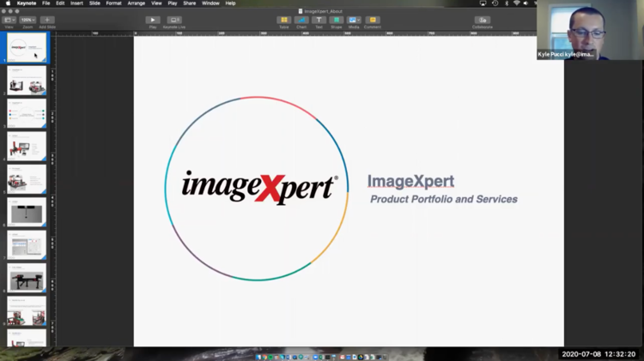Click the Collaborate button
The width and height of the screenshot is (644, 361).
coord(483,20)
